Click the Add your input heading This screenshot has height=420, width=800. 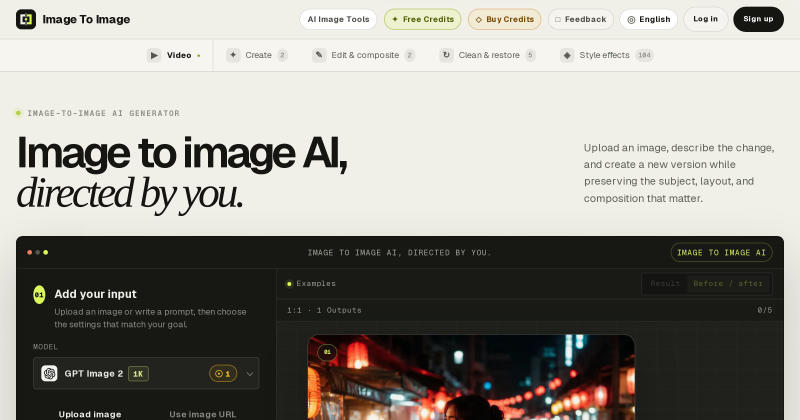(95, 294)
